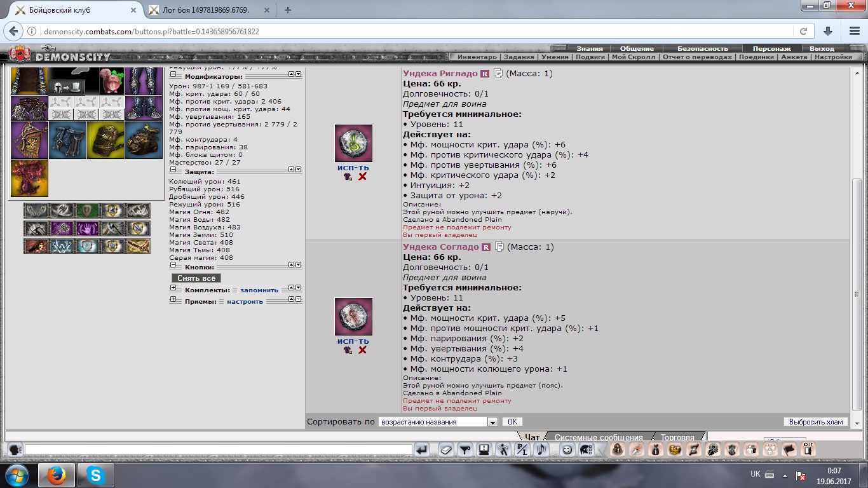Click the black flag icon in bottom bar

(x=789, y=450)
